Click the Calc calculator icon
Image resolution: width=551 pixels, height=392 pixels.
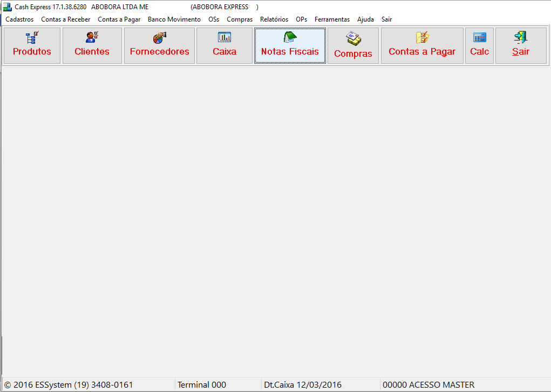(479, 37)
